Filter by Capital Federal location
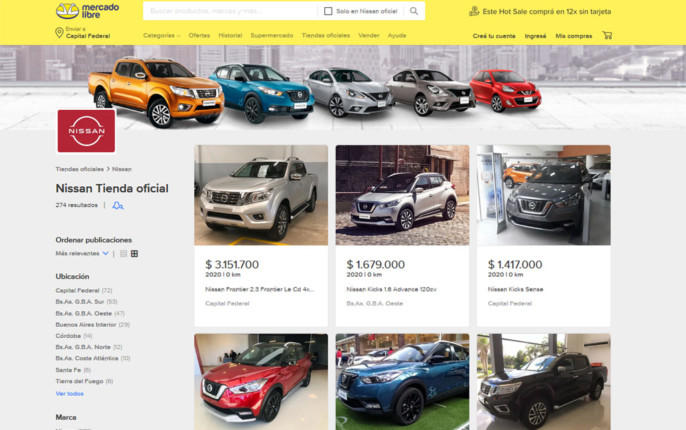The image size is (686, 430). [77, 290]
